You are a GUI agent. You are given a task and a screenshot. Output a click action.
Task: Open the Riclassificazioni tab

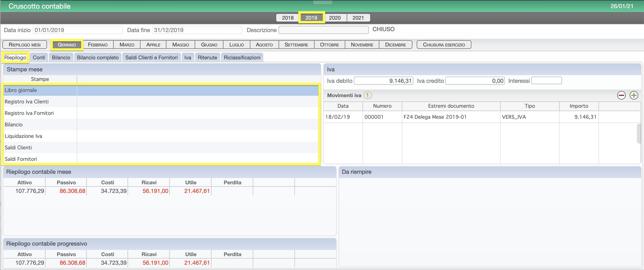242,58
